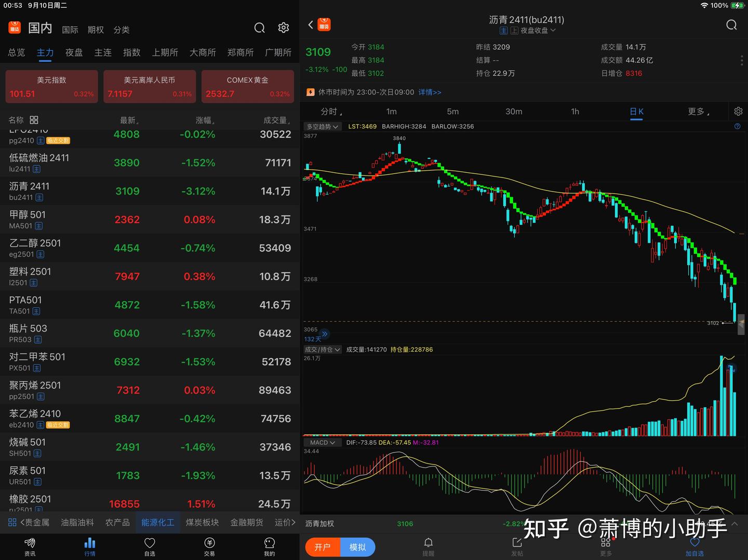Expand the 多空趋势 indicator dropdown
The height and width of the screenshot is (560, 748).
pyautogui.click(x=322, y=126)
